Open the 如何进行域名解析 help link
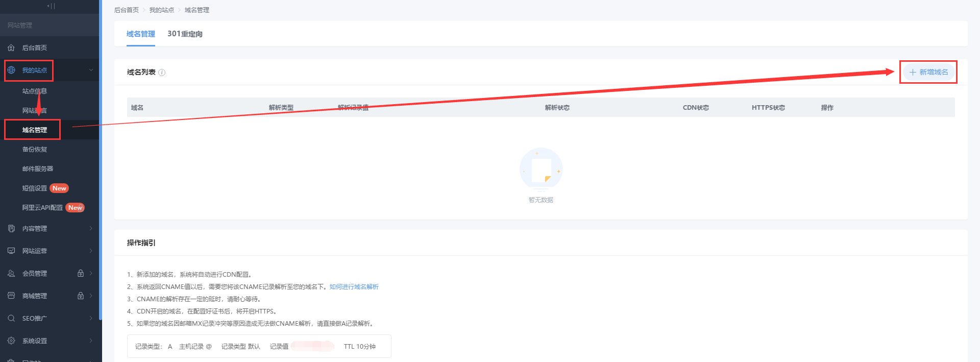This screenshot has height=362, width=980. (x=354, y=287)
